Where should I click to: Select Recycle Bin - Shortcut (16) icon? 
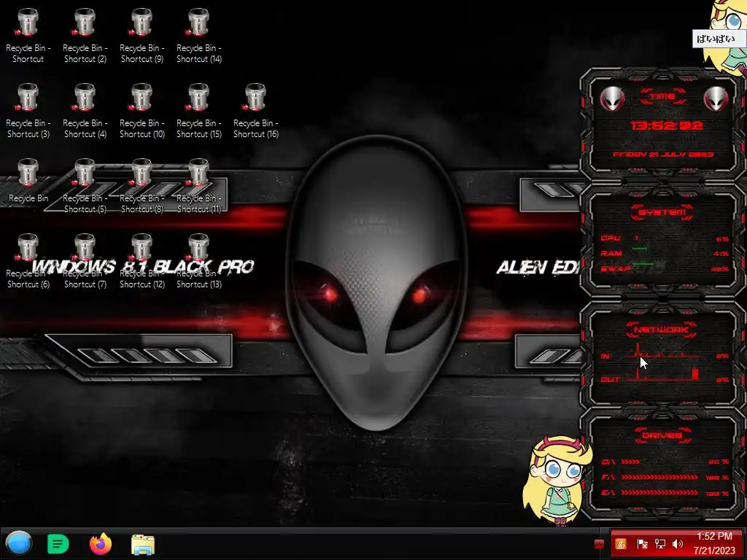tap(256, 111)
